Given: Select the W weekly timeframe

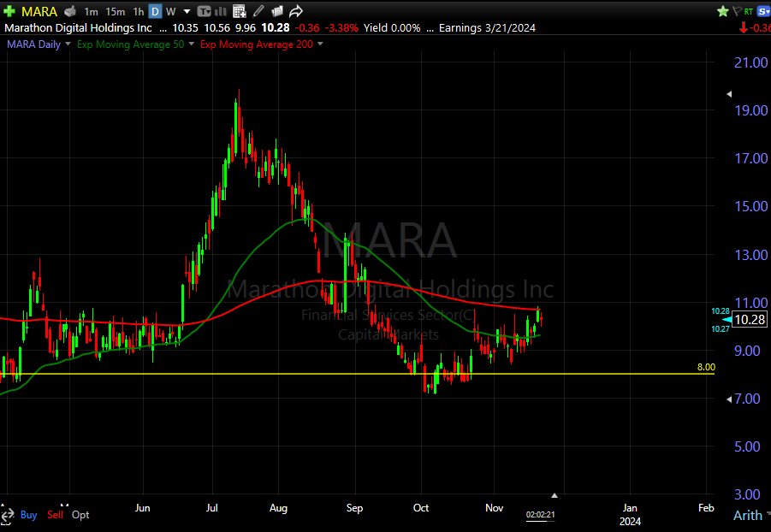Looking at the screenshot, I should coord(170,11).
